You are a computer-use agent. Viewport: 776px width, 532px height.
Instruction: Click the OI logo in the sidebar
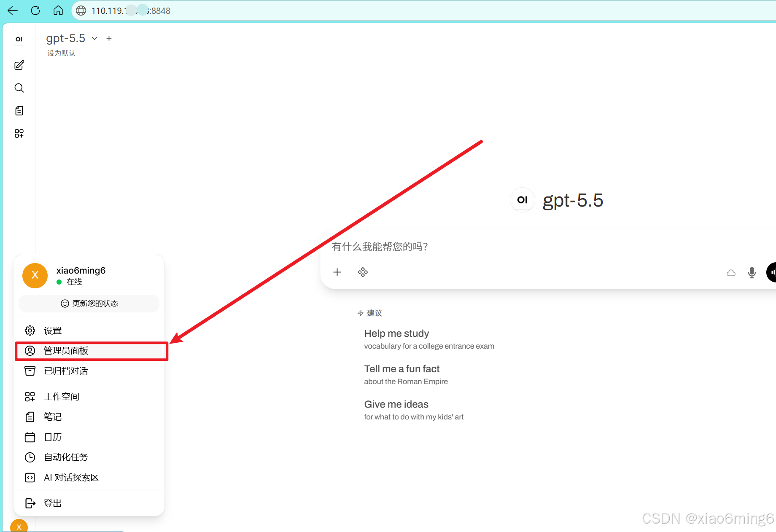click(x=19, y=39)
